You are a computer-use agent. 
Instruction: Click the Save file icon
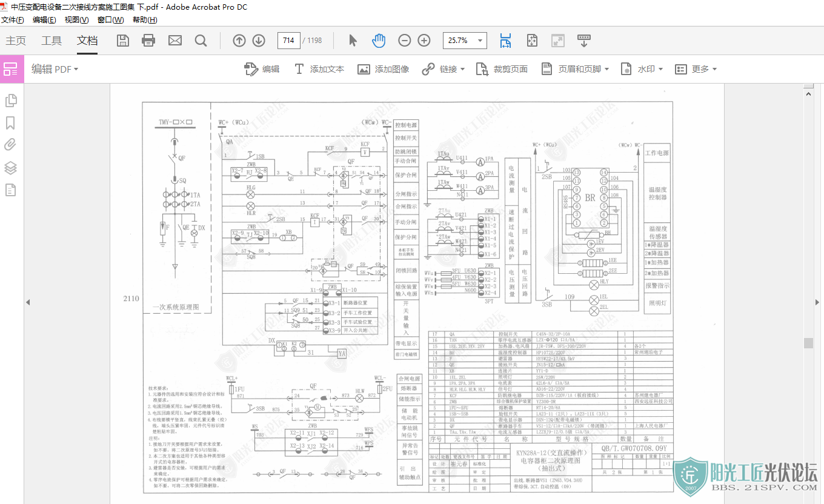(x=123, y=41)
